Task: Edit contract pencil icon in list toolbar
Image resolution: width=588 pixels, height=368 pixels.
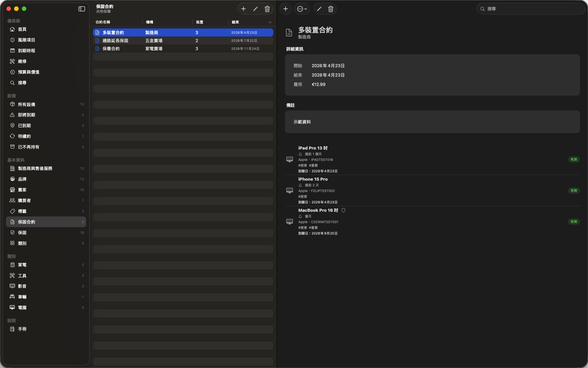Action: coord(256,9)
